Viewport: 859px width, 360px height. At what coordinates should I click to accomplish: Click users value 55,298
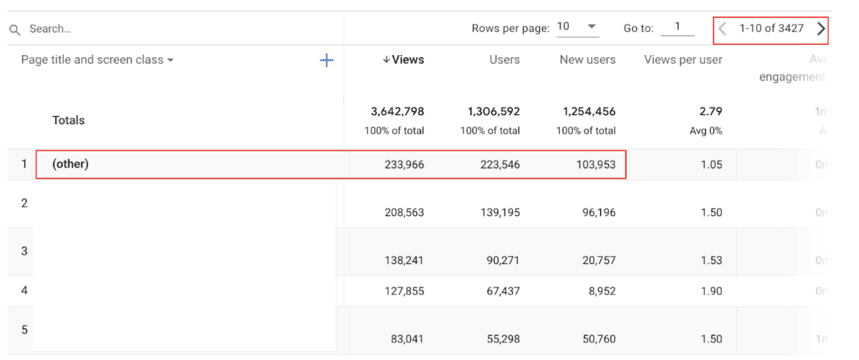(503, 338)
